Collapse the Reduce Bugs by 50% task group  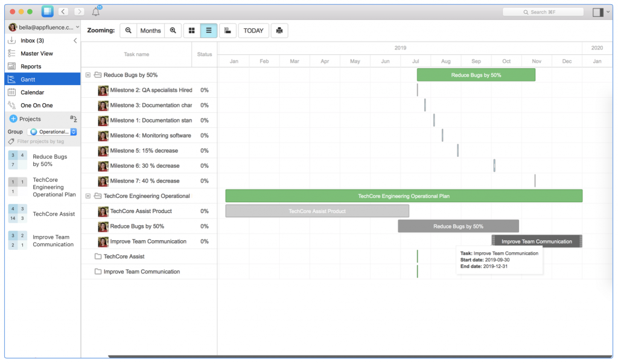pyautogui.click(x=88, y=75)
